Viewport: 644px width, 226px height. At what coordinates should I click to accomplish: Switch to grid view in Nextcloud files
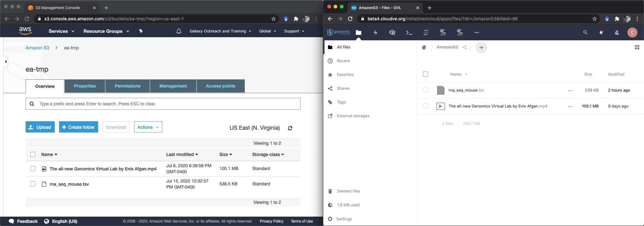click(x=637, y=47)
